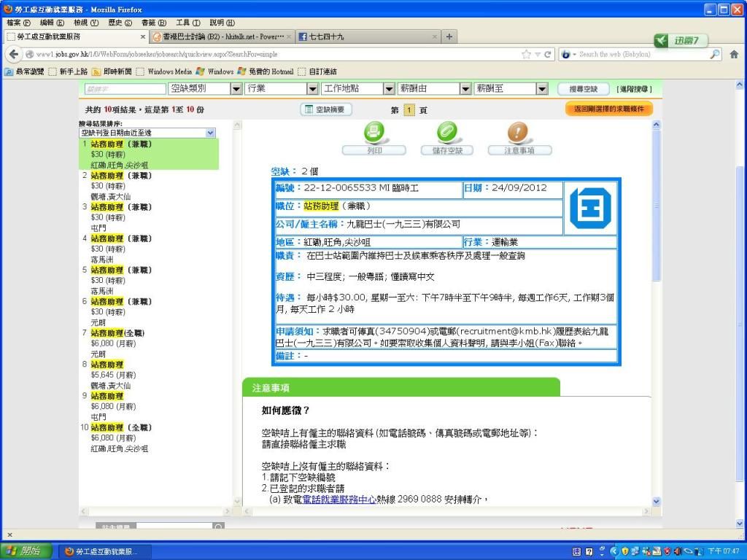The width and height of the screenshot is (747, 560).
Task: Select result 2 站務助理 in 觀塘,黃大仙
Action: pos(149,186)
